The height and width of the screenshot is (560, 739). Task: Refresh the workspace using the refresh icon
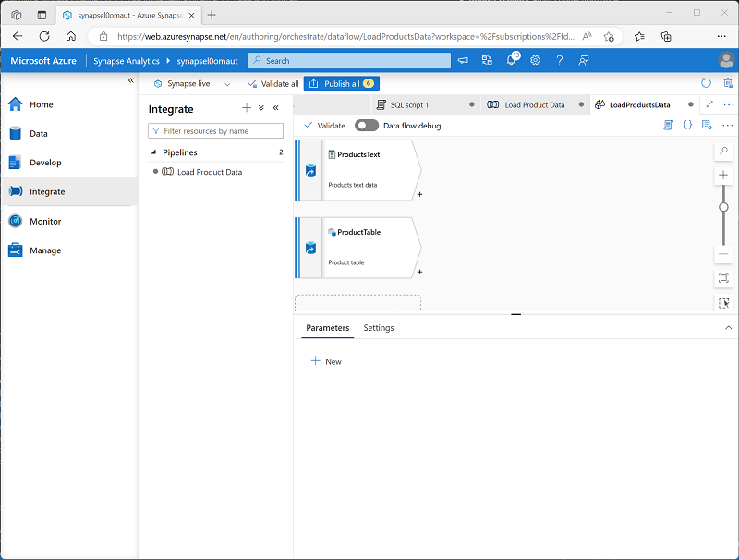tap(706, 83)
